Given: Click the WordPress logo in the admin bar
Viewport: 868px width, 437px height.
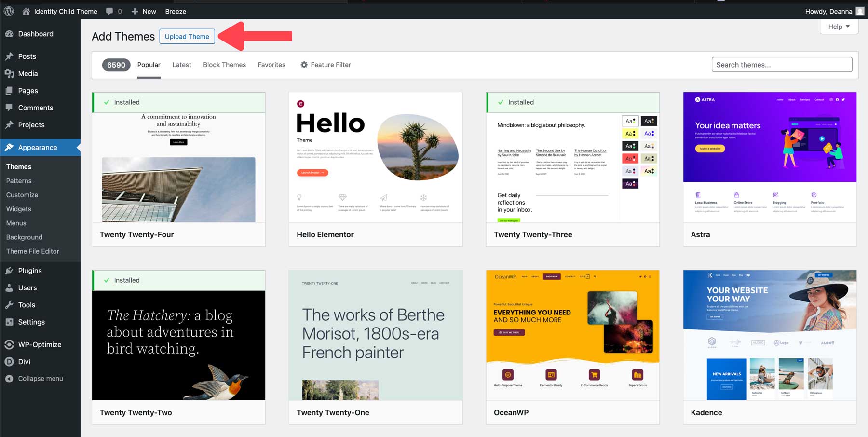Looking at the screenshot, I should tap(8, 11).
